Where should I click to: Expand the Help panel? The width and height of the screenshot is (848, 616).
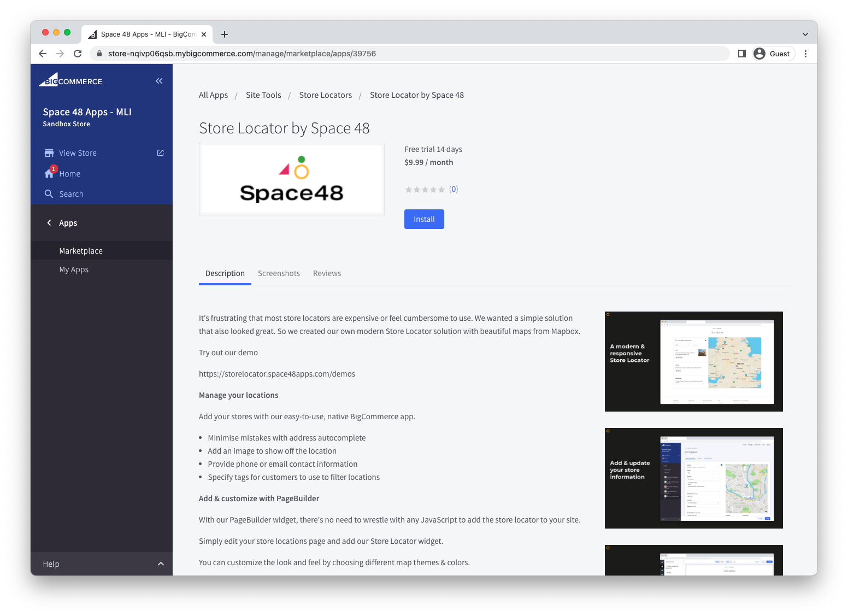(101, 564)
